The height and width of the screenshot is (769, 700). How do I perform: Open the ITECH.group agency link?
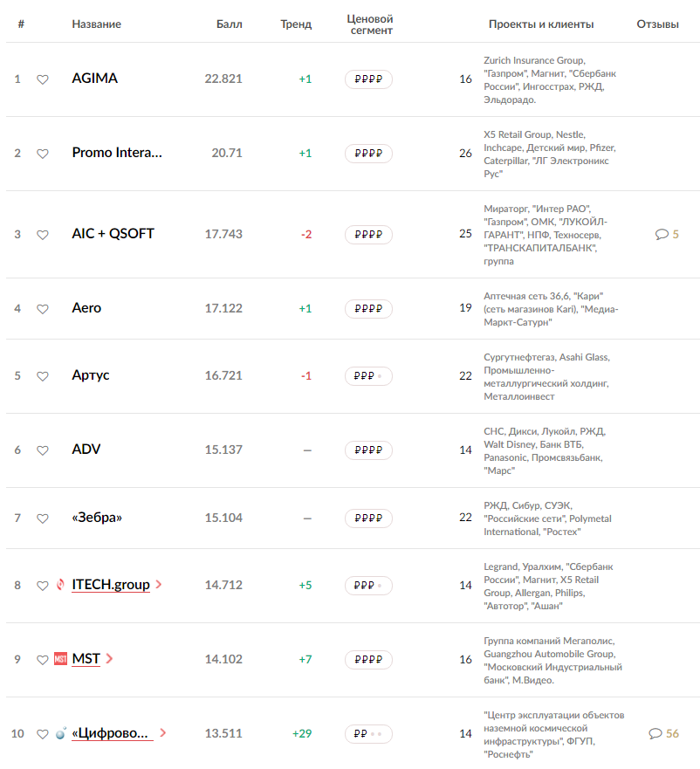[x=111, y=585]
